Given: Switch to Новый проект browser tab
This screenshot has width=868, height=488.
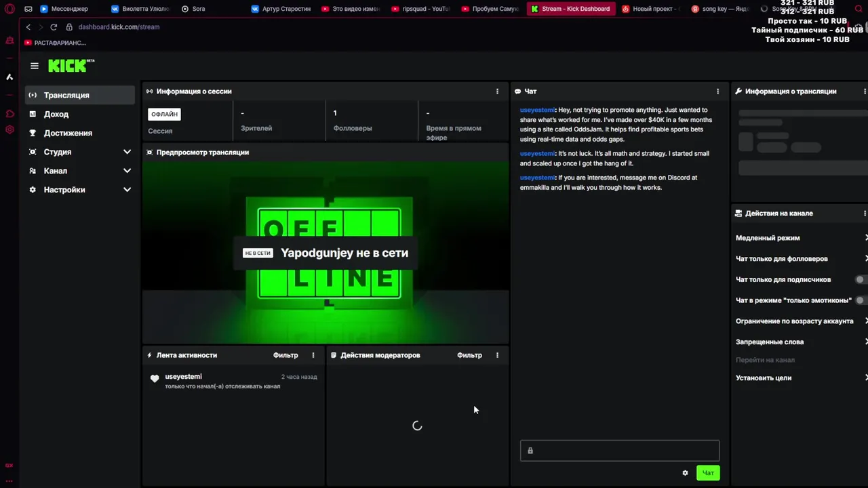Looking at the screenshot, I should coord(650,9).
